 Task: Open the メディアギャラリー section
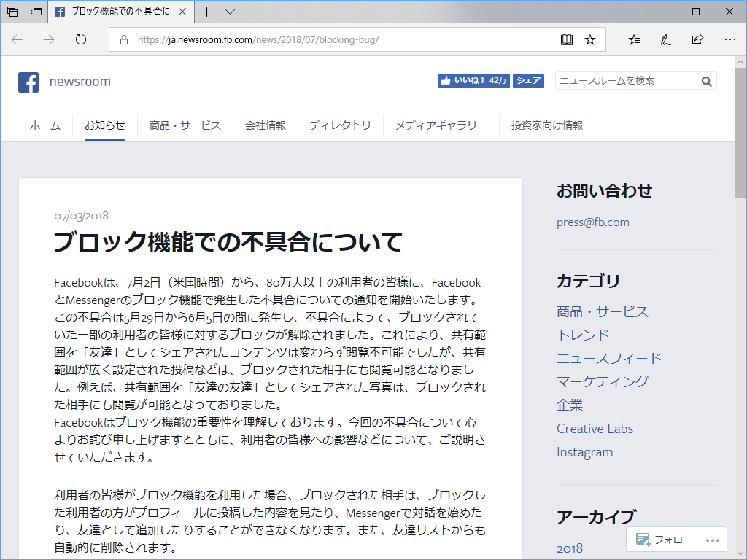pos(441,125)
